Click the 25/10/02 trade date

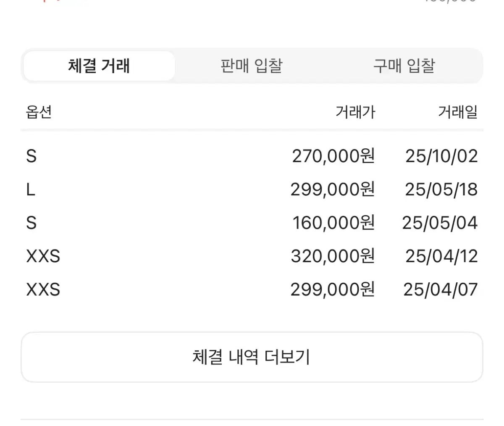(x=441, y=156)
